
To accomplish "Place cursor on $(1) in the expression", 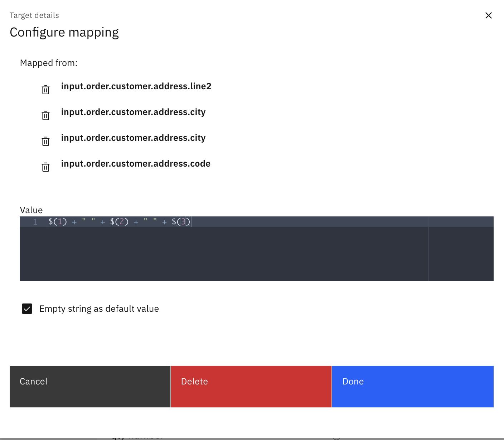I will click(58, 222).
